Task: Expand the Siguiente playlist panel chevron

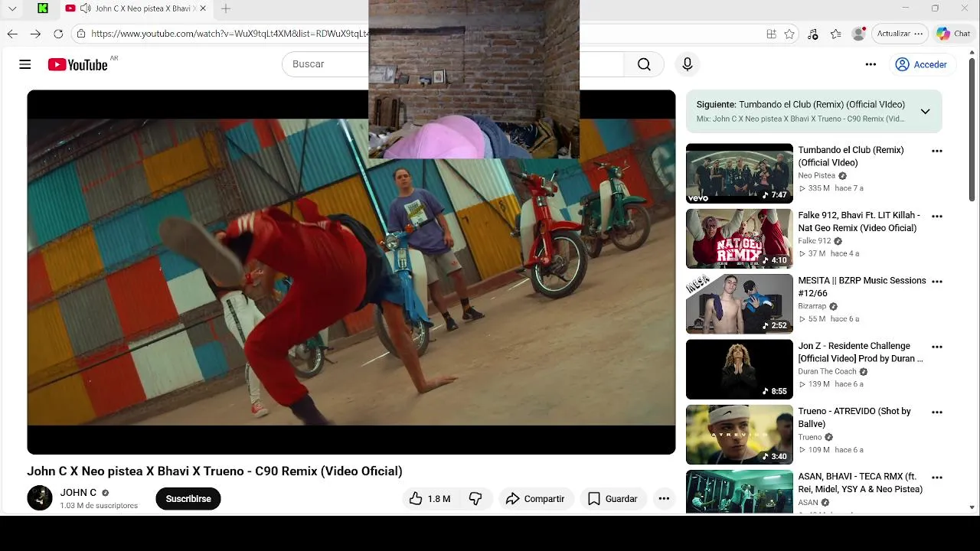Action: (x=925, y=112)
